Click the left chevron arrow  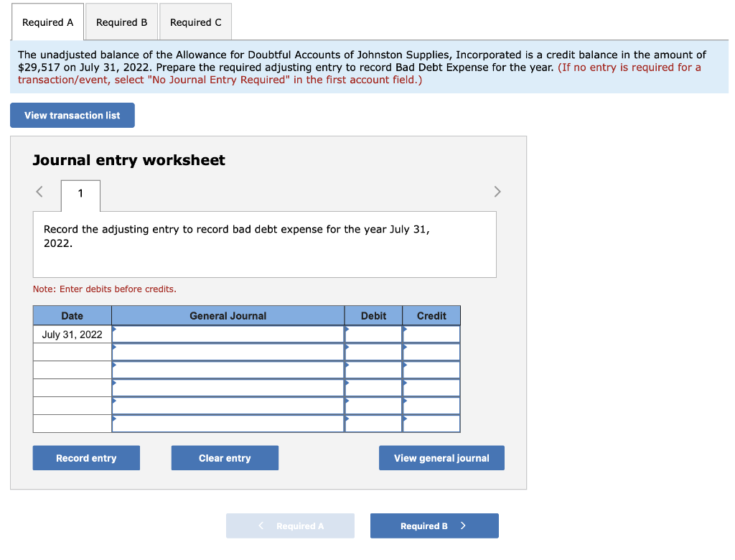point(39,191)
